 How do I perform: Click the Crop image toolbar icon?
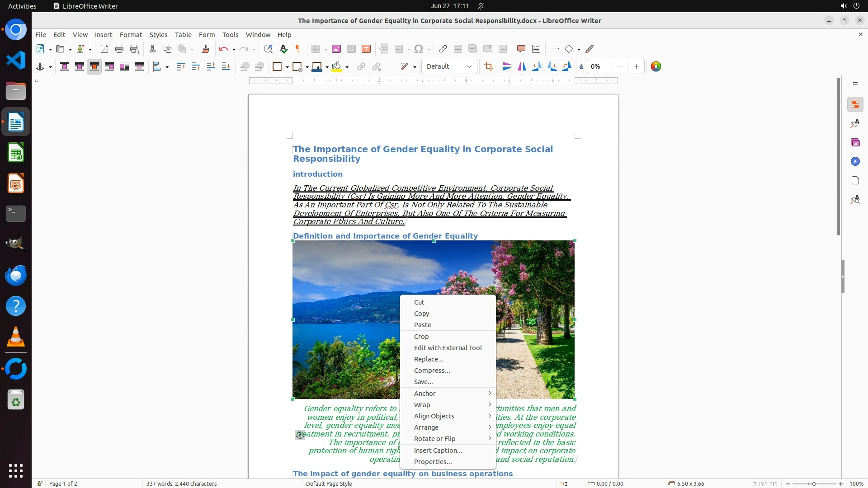(x=488, y=67)
